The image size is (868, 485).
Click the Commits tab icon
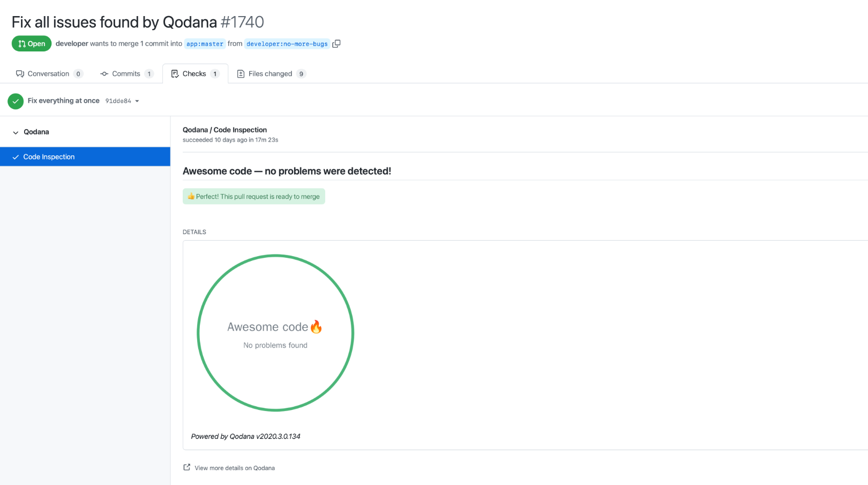click(x=104, y=73)
